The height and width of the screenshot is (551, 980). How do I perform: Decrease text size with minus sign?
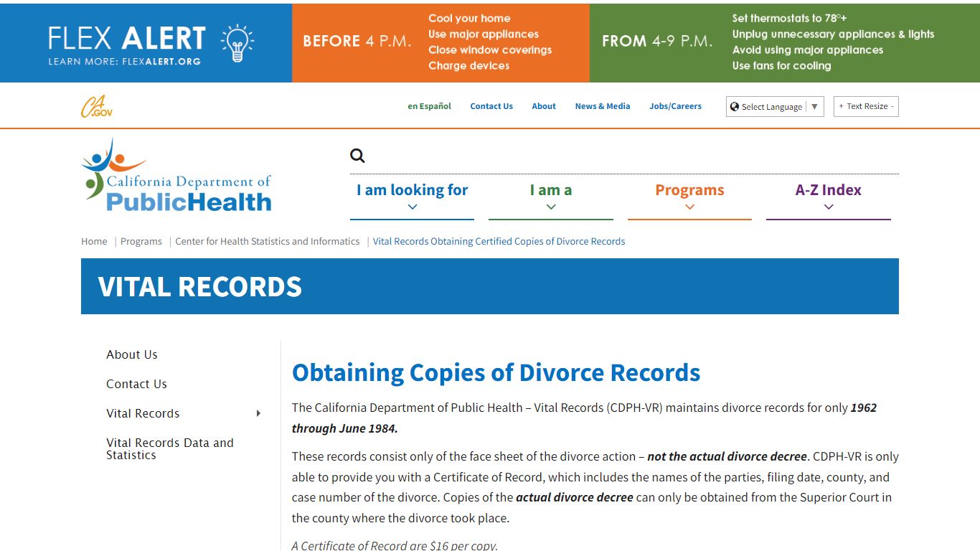[892, 106]
